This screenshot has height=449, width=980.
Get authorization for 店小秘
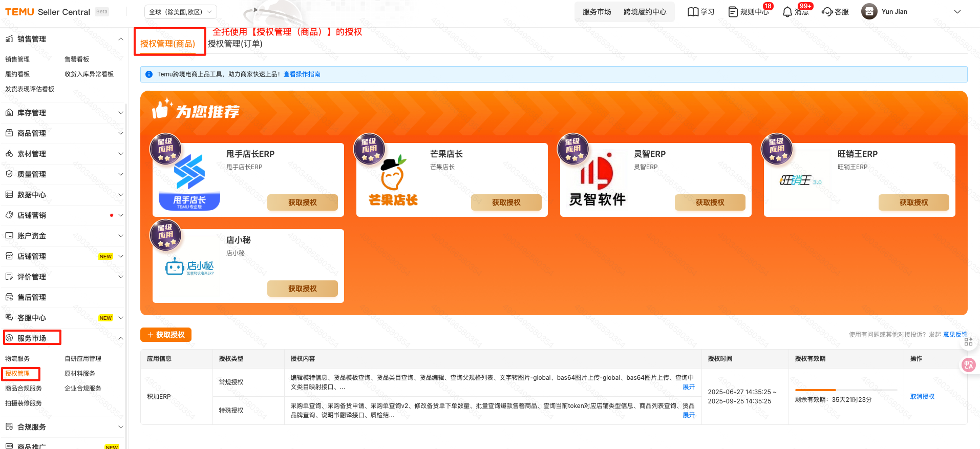coord(303,289)
